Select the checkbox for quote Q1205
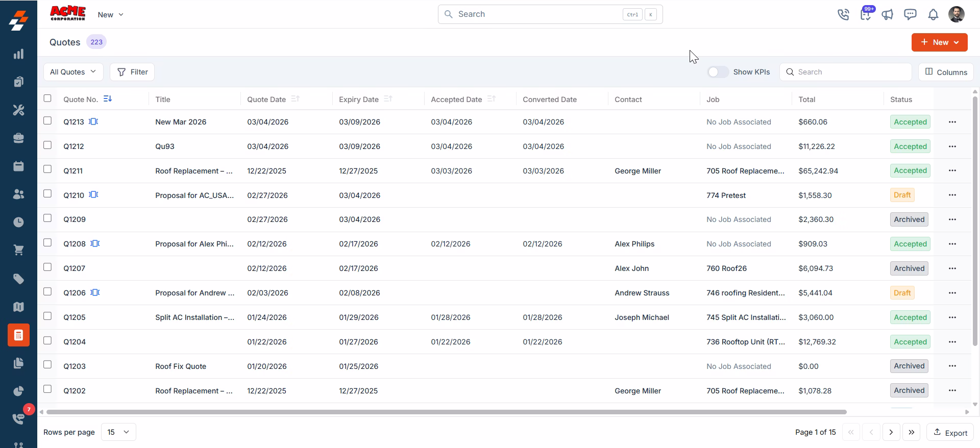The image size is (980, 448). (47, 316)
